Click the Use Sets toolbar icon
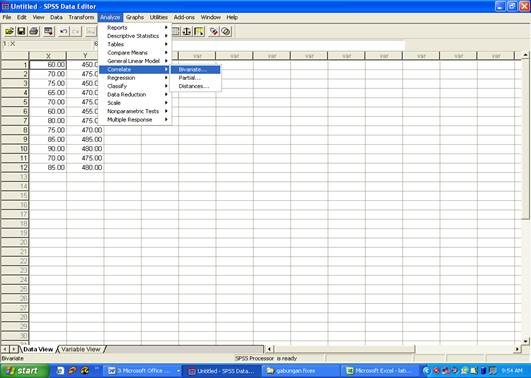This screenshot has width=531, height=378. pos(226,32)
